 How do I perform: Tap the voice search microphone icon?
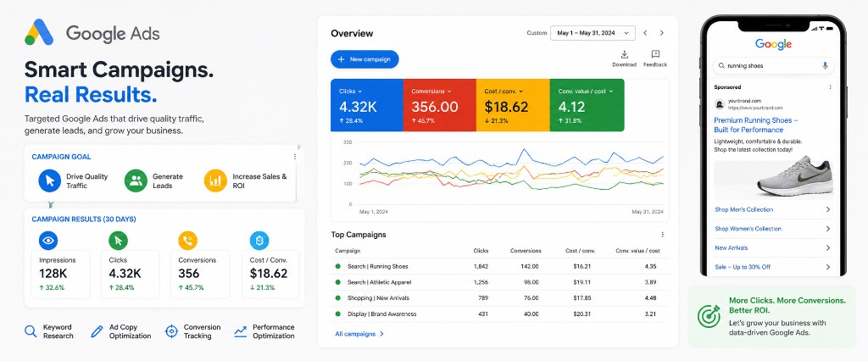point(825,65)
